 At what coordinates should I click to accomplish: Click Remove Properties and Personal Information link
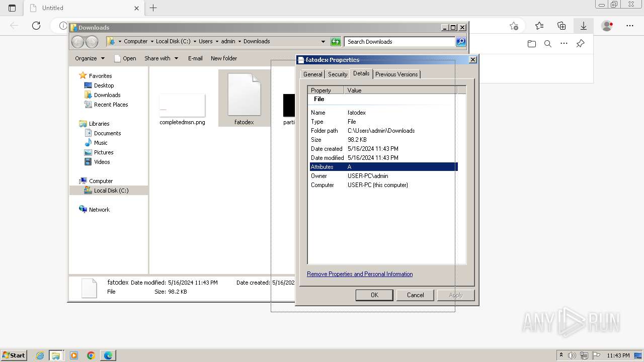[x=360, y=274]
